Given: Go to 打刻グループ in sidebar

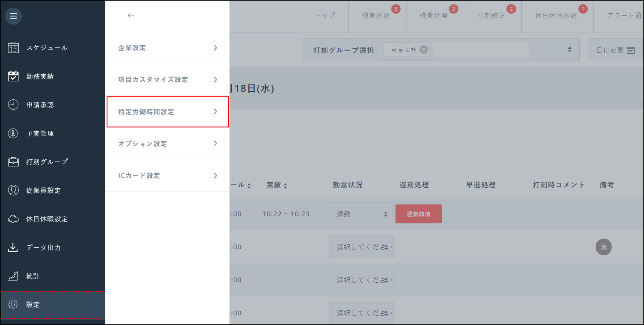Looking at the screenshot, I should [47, 162].
